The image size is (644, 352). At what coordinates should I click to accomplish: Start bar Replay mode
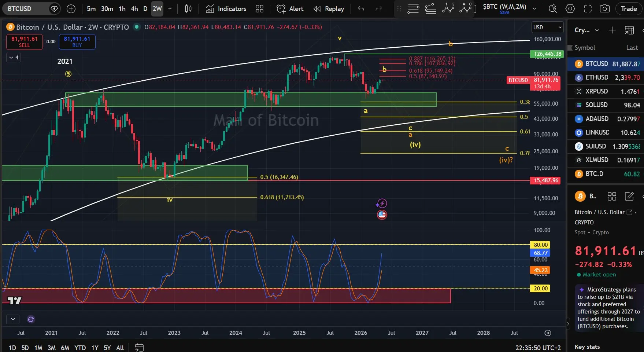(329, 9)
